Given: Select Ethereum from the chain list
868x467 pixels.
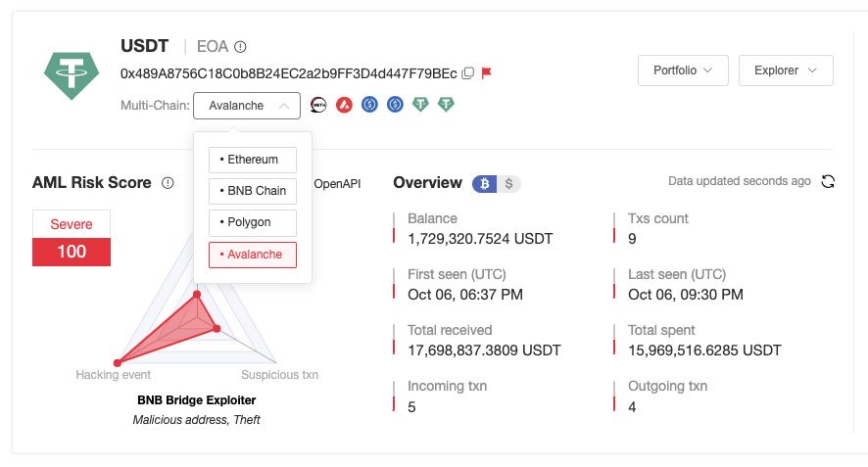Looking at the screenshot, I should [252, 160].
